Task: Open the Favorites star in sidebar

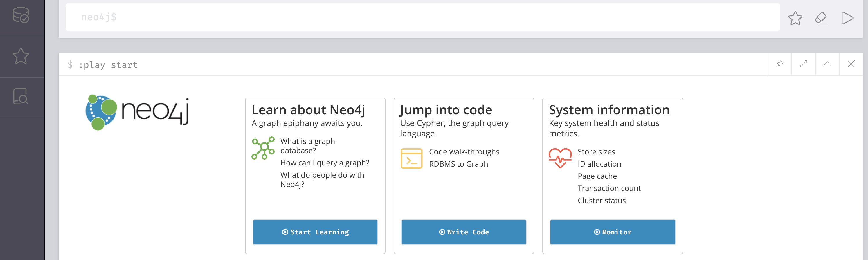Action: 21,56
